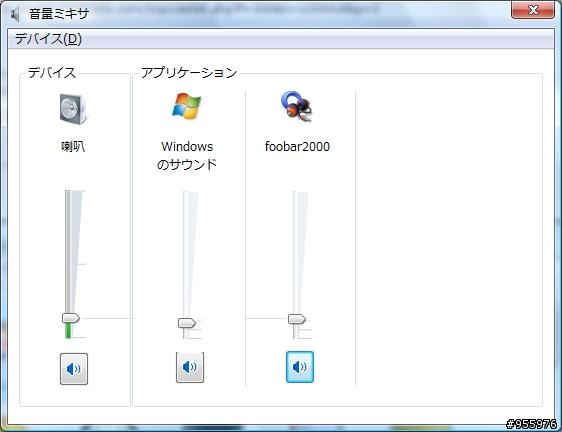The image size is (562, 432).
Task: Mute foobar2000 audio
Action: point(300,367)
